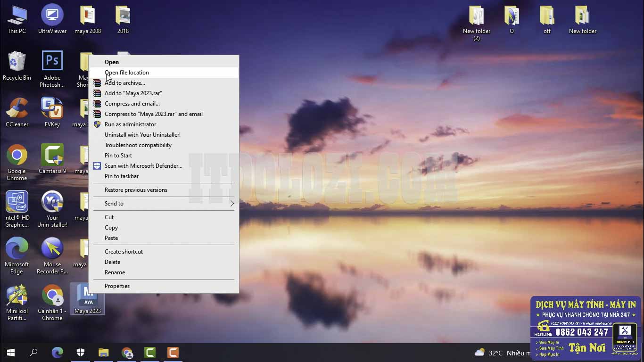Choose Add to "Maya 2023.rar"

(133, 93)
